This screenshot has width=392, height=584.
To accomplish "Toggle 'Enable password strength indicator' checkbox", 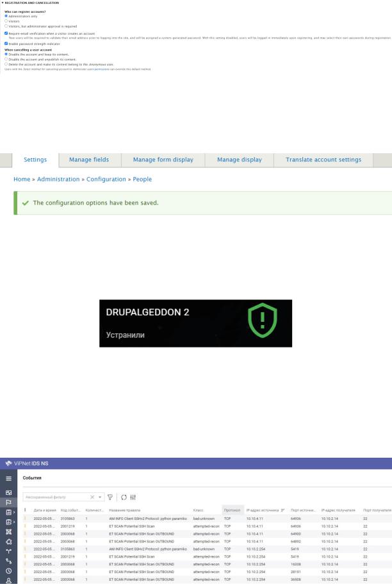I will (6, 44).
